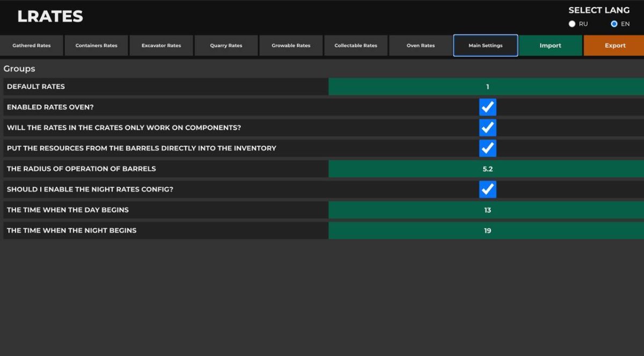
Task: Open the Excavator Rates tab
Action: point(162,46)
